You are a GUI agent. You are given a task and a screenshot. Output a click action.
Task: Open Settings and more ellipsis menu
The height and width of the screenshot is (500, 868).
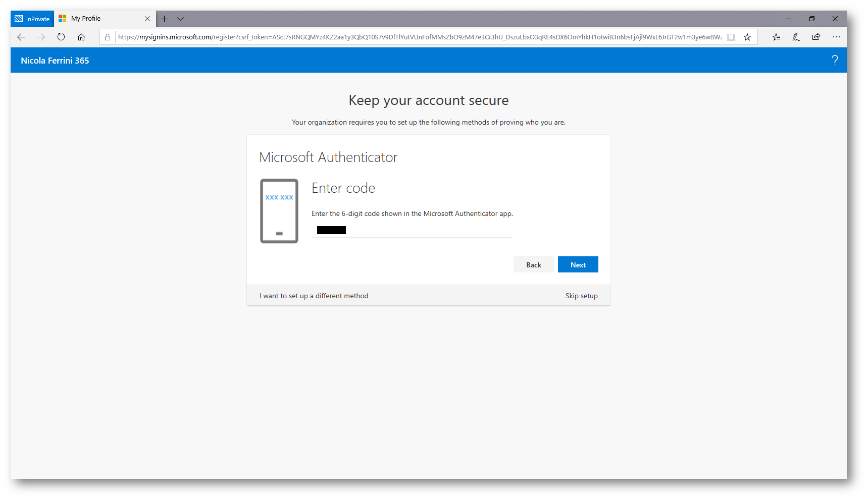(x=837, y=37)
